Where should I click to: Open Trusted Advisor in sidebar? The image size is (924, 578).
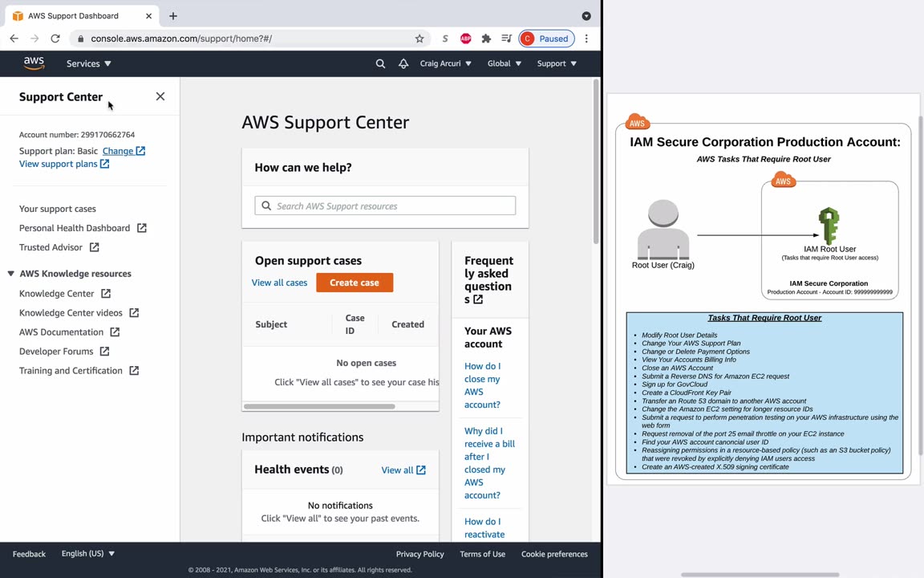click(51, 247)
